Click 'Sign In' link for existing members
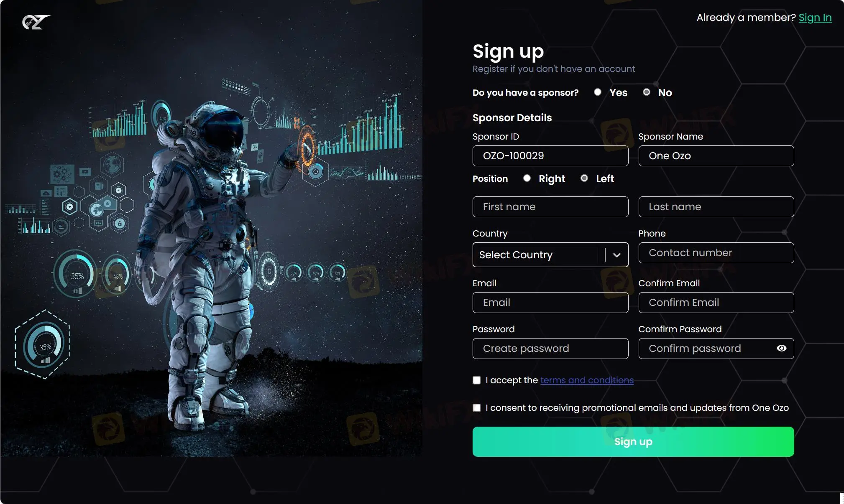Image resolution: width=844 pixels, height=504 pixels. [815, 18]
